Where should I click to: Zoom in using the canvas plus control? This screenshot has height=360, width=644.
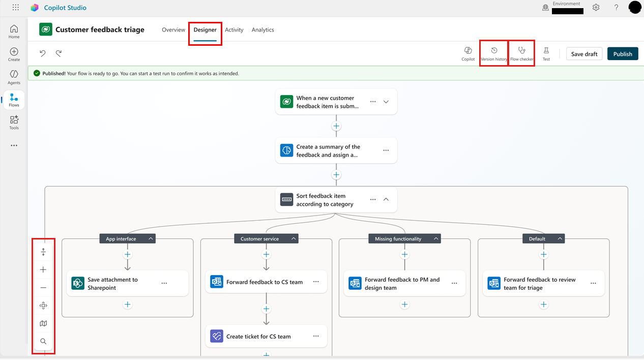(43, 269)
